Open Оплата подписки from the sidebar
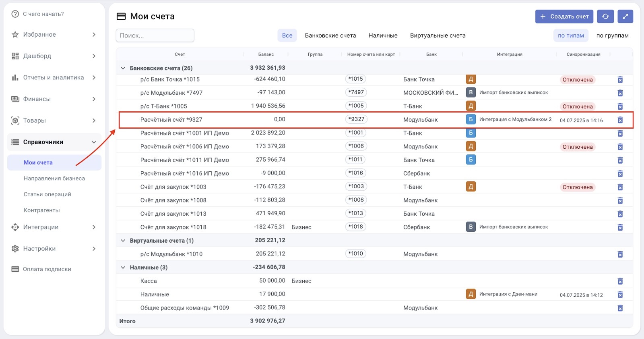The image size is (644, 339). (x=47, y=269)
